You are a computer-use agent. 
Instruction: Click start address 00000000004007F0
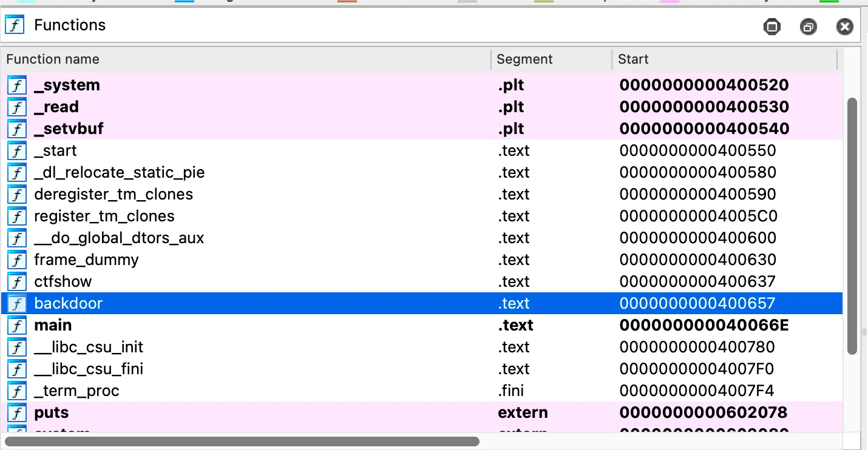(x=697, y=369)
